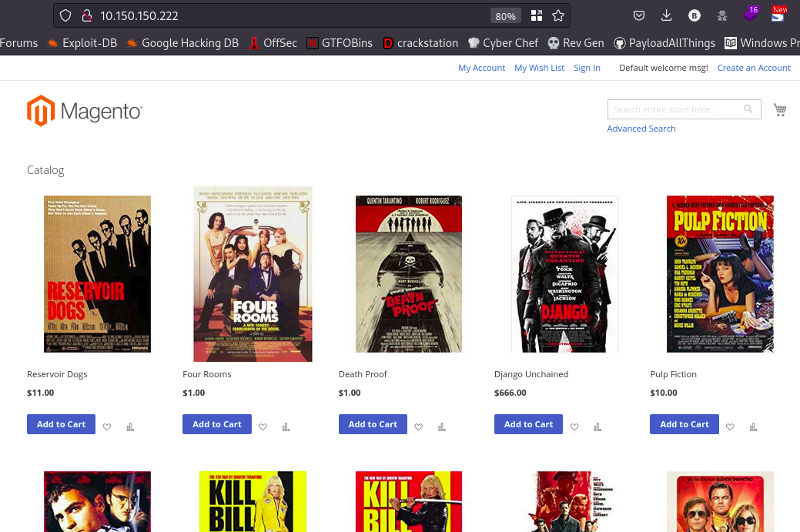Open My Wish List link

pyautogui.click(x=539, y=68)
